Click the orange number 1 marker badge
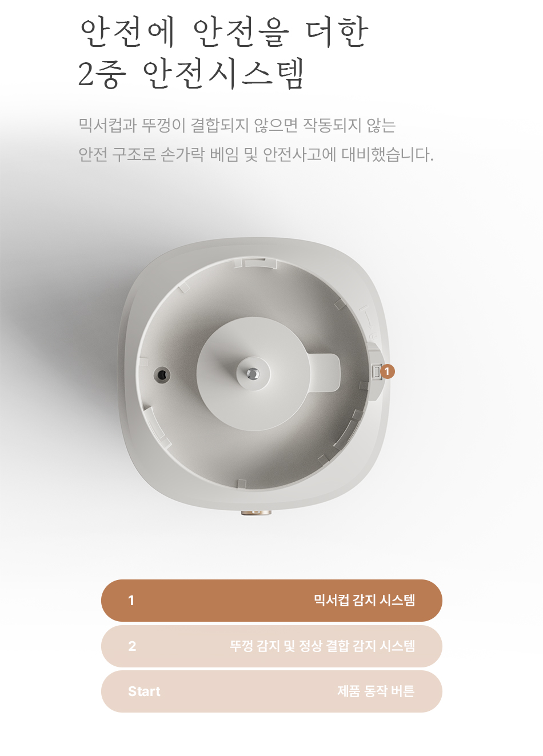Screen dimensions: 543x756 pyautogui.click(x=387, y=371)
